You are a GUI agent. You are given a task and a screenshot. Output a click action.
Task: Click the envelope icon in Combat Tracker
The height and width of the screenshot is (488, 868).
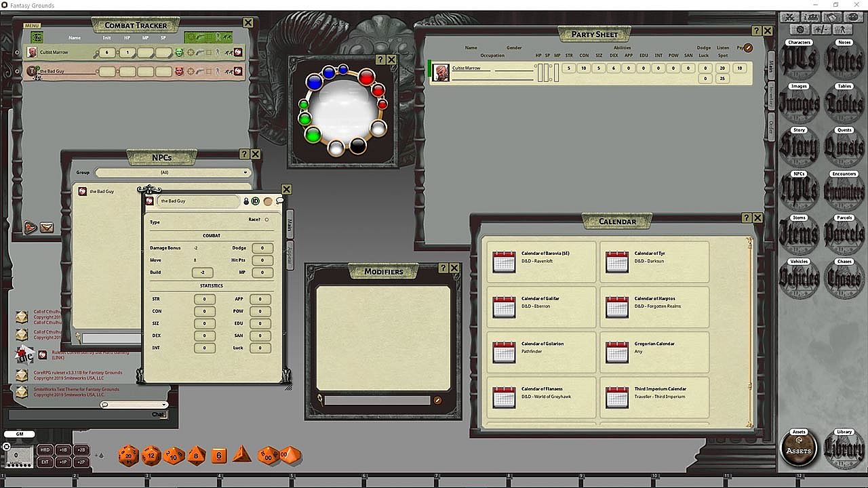[47, 228]
